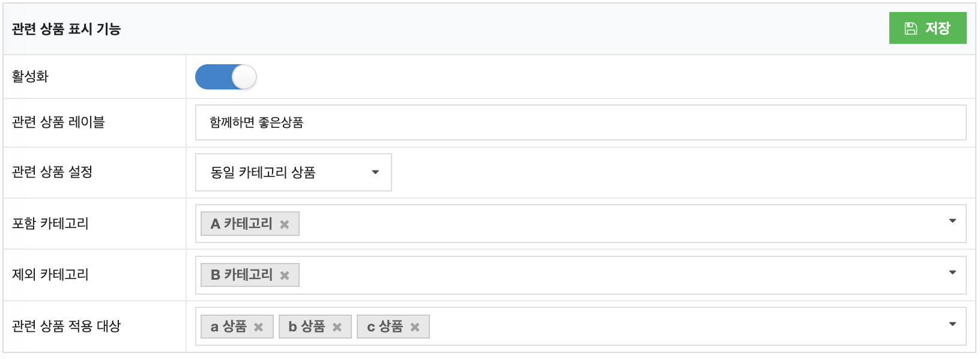Click the a 상품 tag label
Image resolution: width=980 pixels, height=359 pixels.
click(x=229, y=327)
